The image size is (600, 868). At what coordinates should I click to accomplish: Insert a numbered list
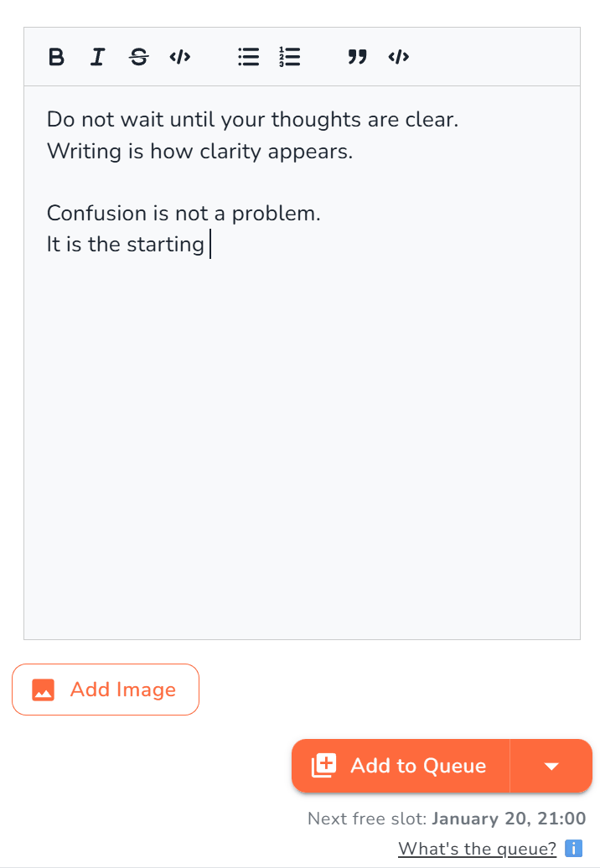289,57
